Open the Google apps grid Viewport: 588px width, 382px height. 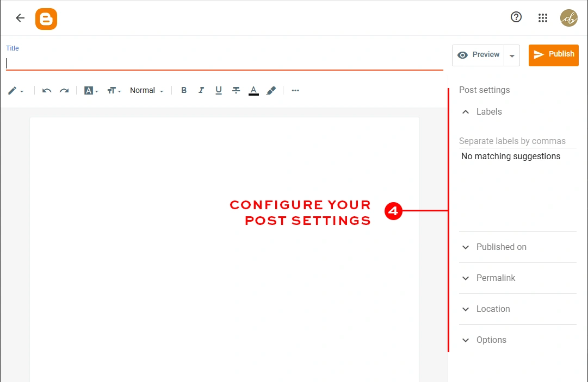543,17
